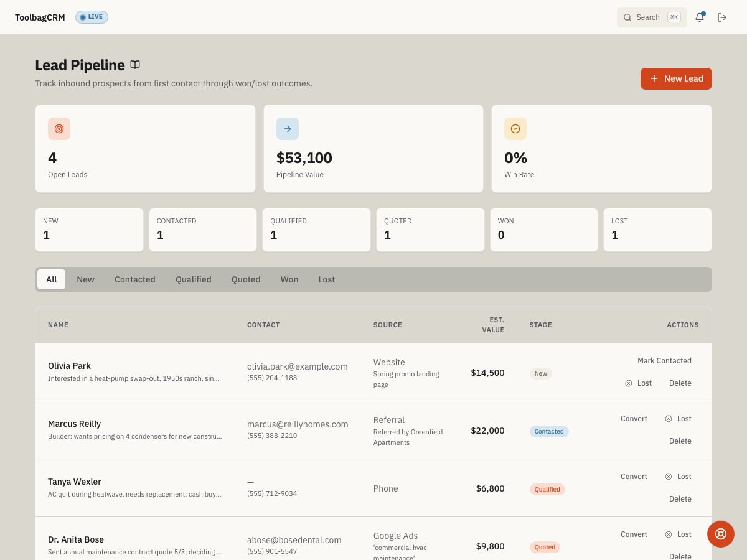Click the QUOTED stage count card
The height and width of the screenshot is (560, 747).
pos(430,230)
